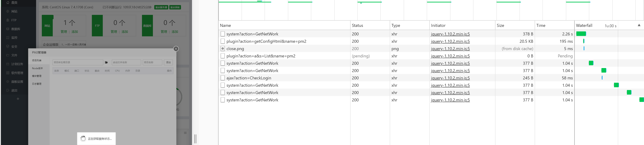This screenshot has height=145, width=644.
Task: Select pending plugin?action=a&s=List&name=pm2 request
Action: click(431, 56)
